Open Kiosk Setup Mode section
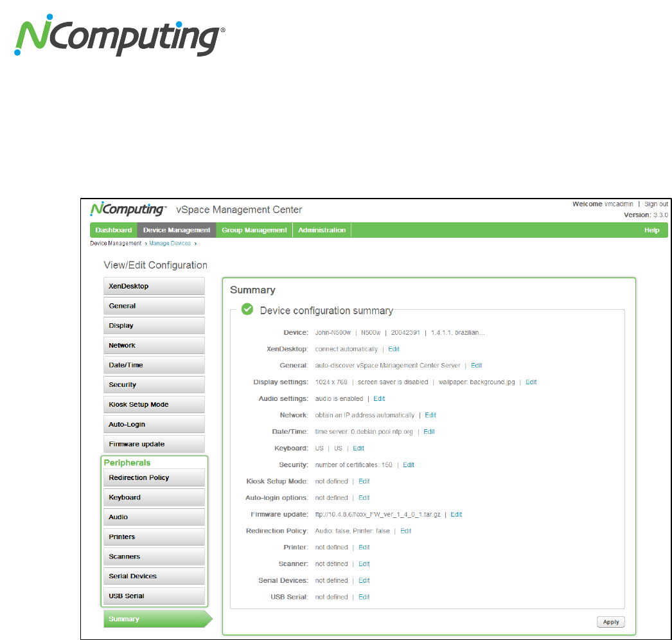The height and width of the screenshot is (640, 672). click(154, 404)
